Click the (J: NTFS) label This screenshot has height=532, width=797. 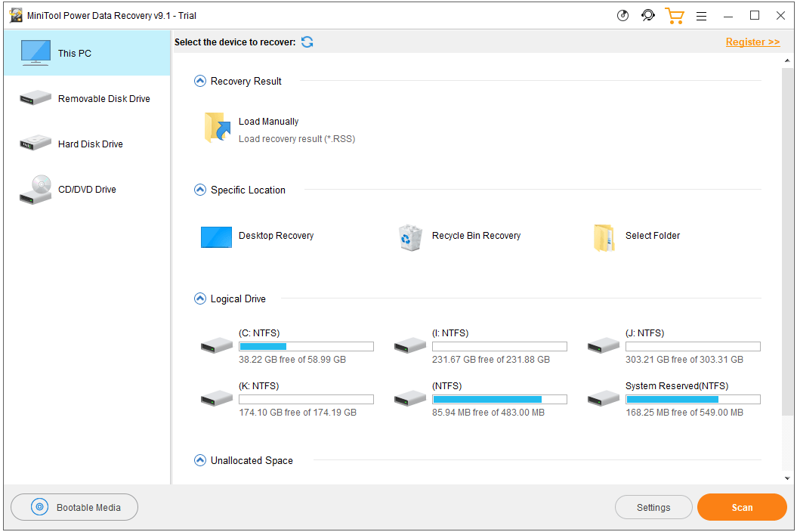[644, 333]
